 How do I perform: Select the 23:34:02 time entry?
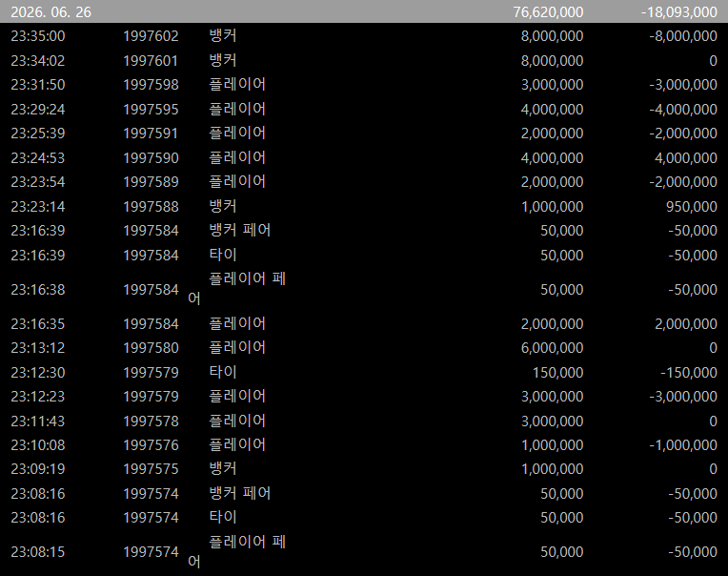click(x=38, y=61)
